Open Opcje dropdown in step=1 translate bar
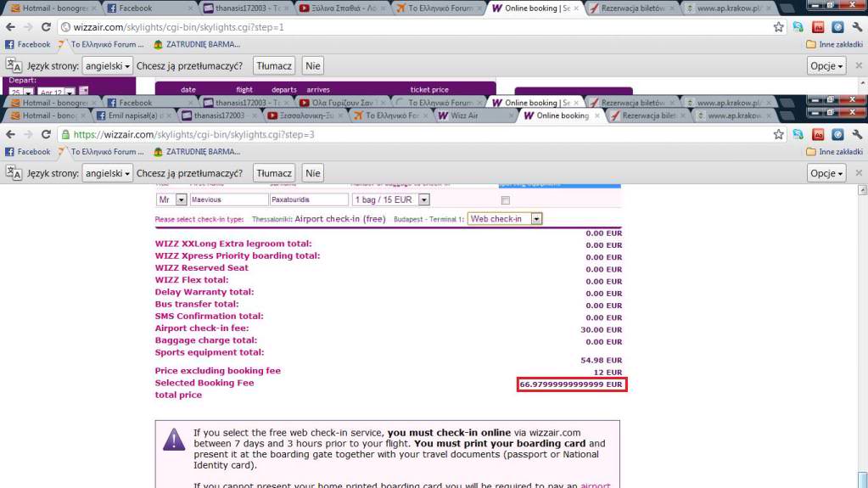The width and height of the screenshot is (868, 488). [826, 66]
